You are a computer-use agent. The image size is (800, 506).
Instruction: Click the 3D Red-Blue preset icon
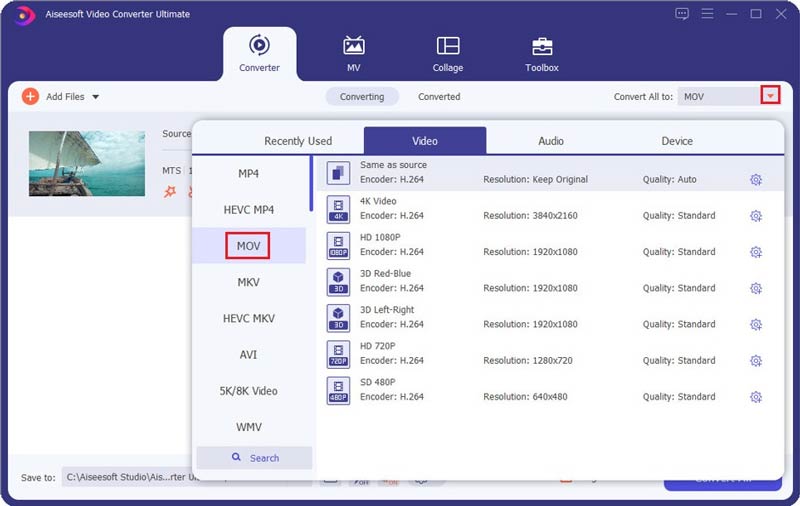click(338, 282)
